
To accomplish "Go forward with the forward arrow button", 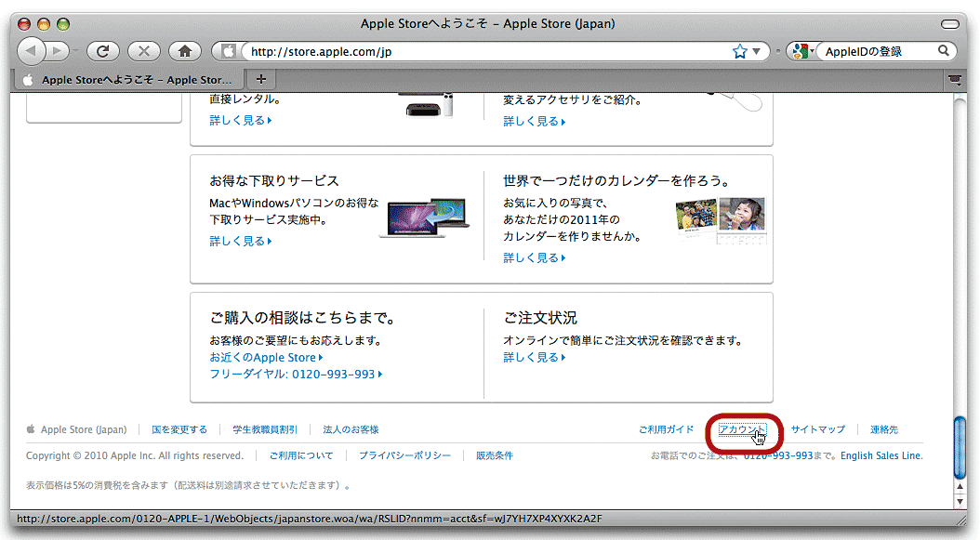I will coord(58,50).
